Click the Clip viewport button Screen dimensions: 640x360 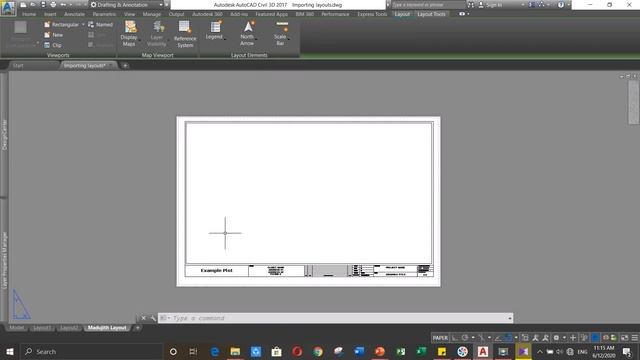point(53,45)
